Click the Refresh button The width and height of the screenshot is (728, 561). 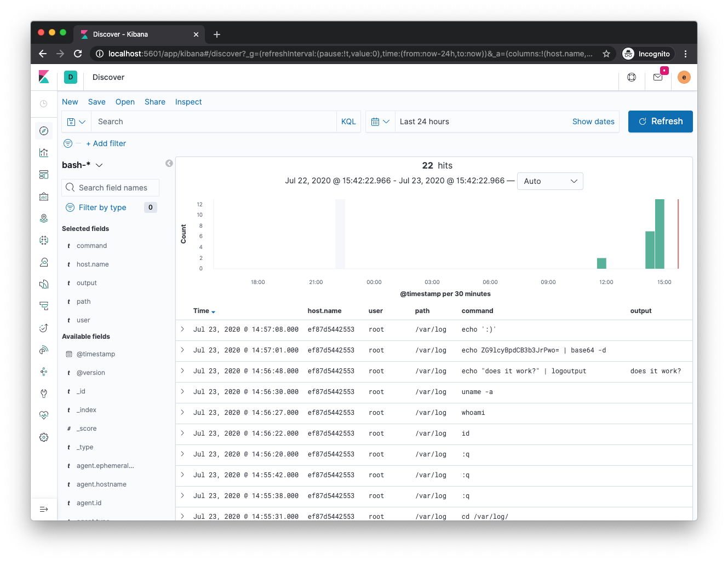click(660, 122)
